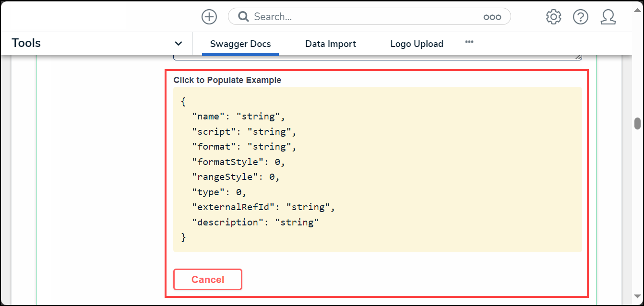Select the Logo Upload tab
The height and width of the screenshot is (306, 644).
pos(417,44)
